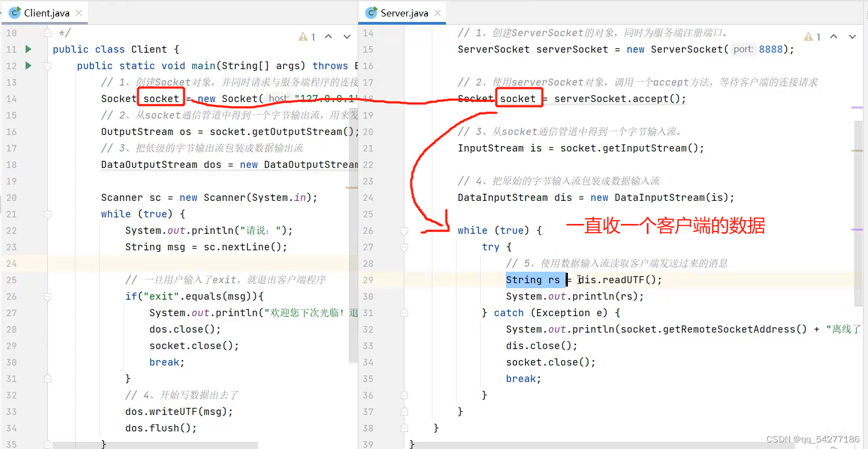Click line number 29 in Server.java gutter
Viewport: 868px width, 449px height.
click(368, 280)
